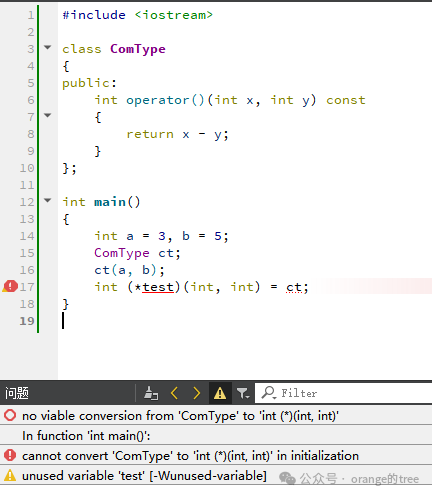Click the 'operator()' text on line 6
Viewport: 432px width, 496px height.
(x=165, y=100)
